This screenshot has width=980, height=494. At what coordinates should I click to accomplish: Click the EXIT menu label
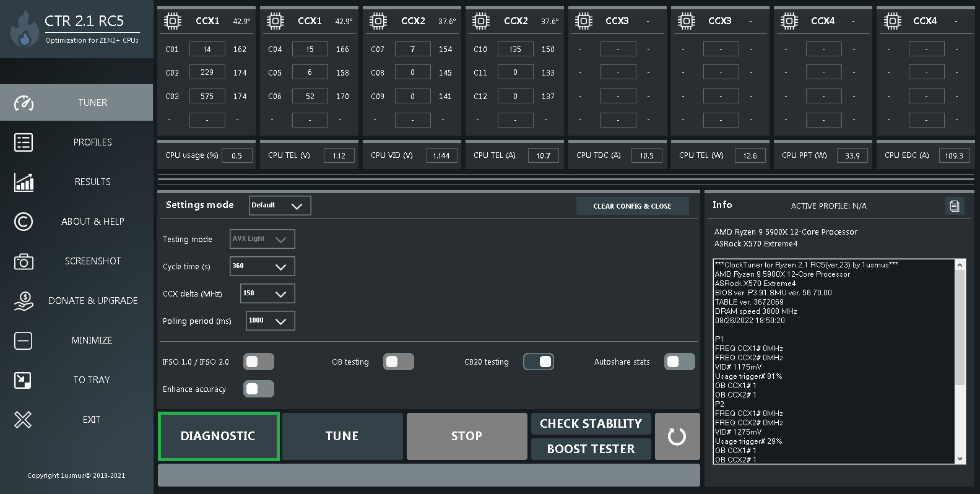click(x=92, y=420)
